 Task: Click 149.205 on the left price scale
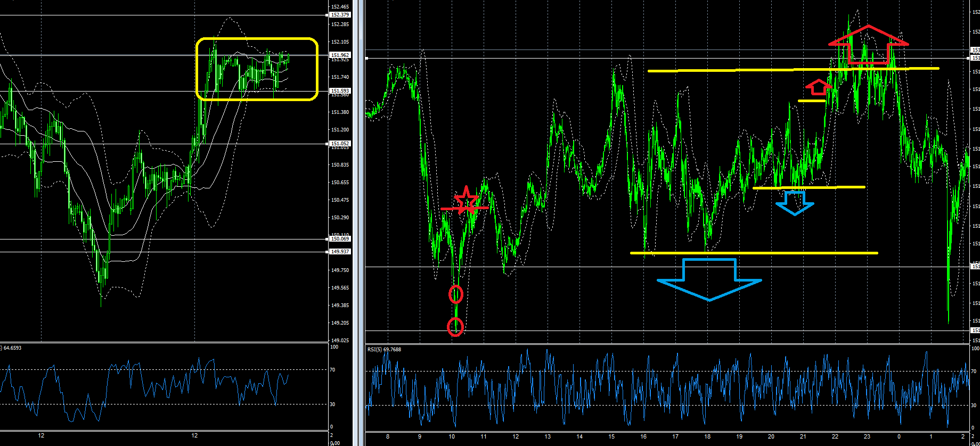340,323
